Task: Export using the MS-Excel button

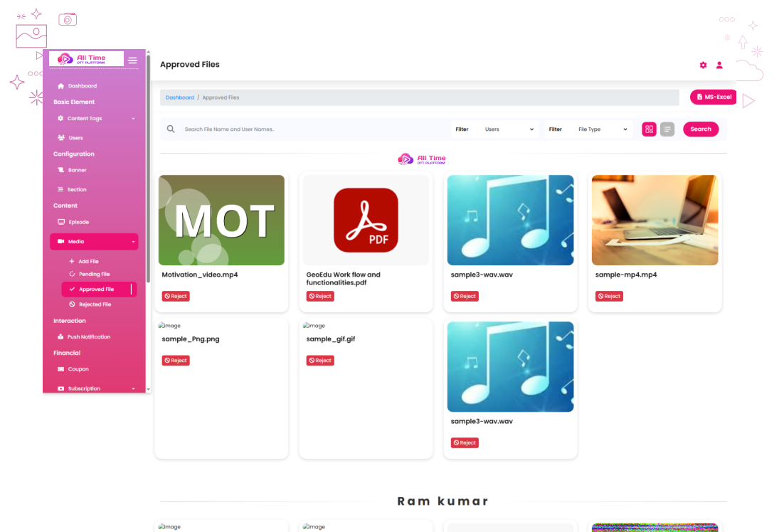Action: 713,97
